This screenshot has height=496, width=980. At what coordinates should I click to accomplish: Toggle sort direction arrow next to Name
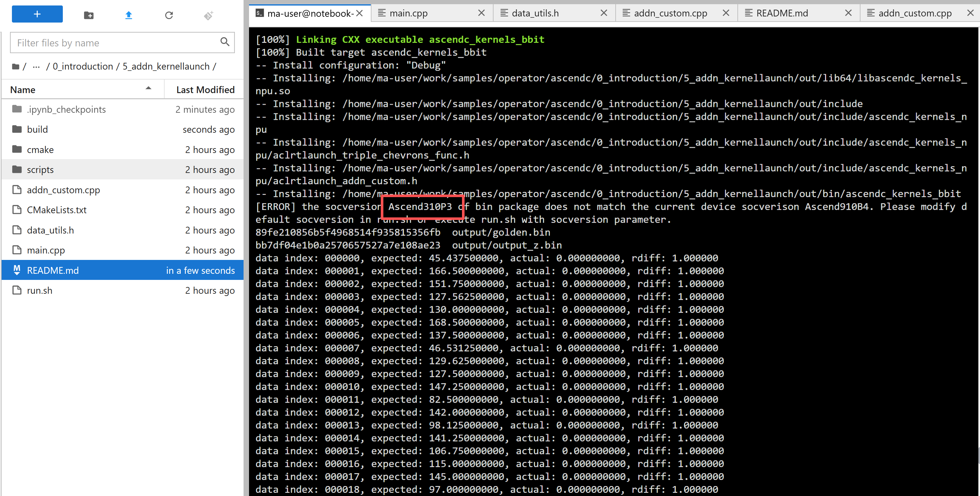pyautogui.click(x=149, y=88)
